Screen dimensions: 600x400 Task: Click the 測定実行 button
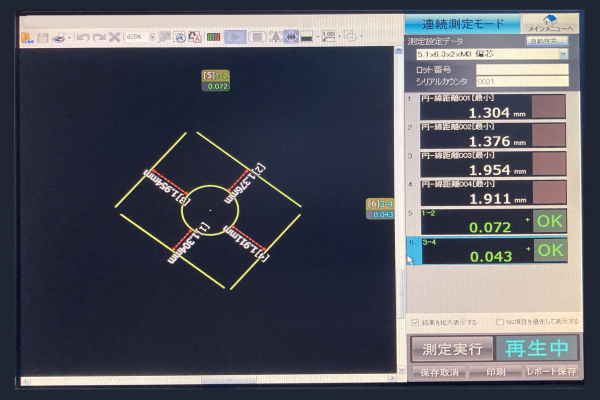452,349
